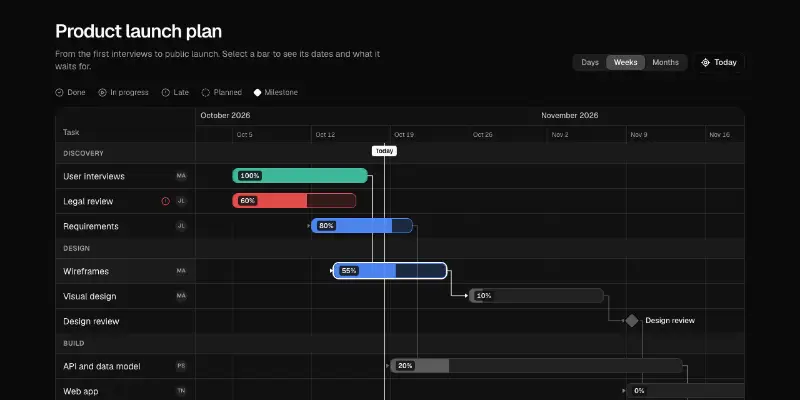This screenshot has width=800, height=400.
Task: Select the highlighted Wireframes bar
Action: 390,270
